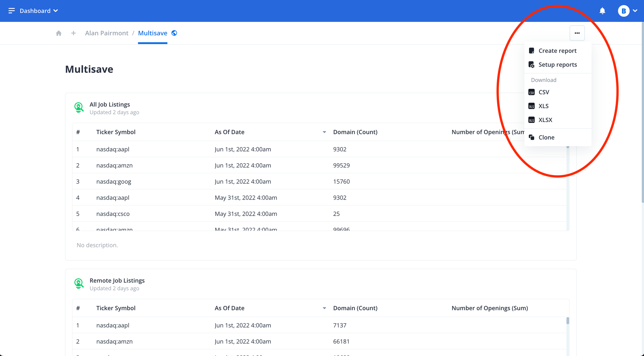
Task: Toggle As Of Date sort arrow, Remote table
Action: (x=324, y=308)
